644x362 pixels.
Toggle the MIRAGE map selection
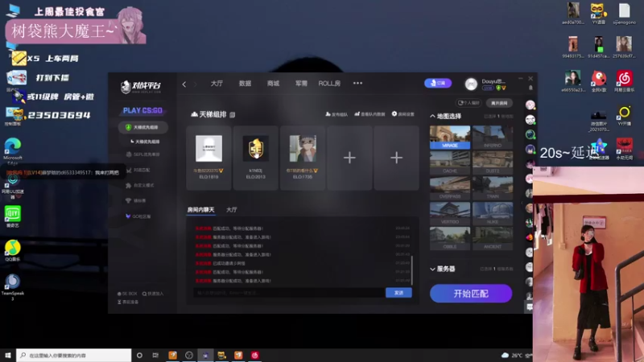click(450, 138)
